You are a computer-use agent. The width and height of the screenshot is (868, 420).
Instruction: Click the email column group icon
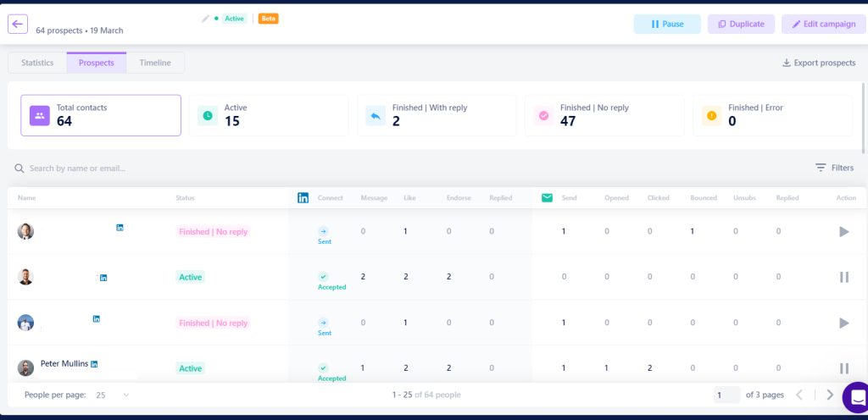pos(547,198)
